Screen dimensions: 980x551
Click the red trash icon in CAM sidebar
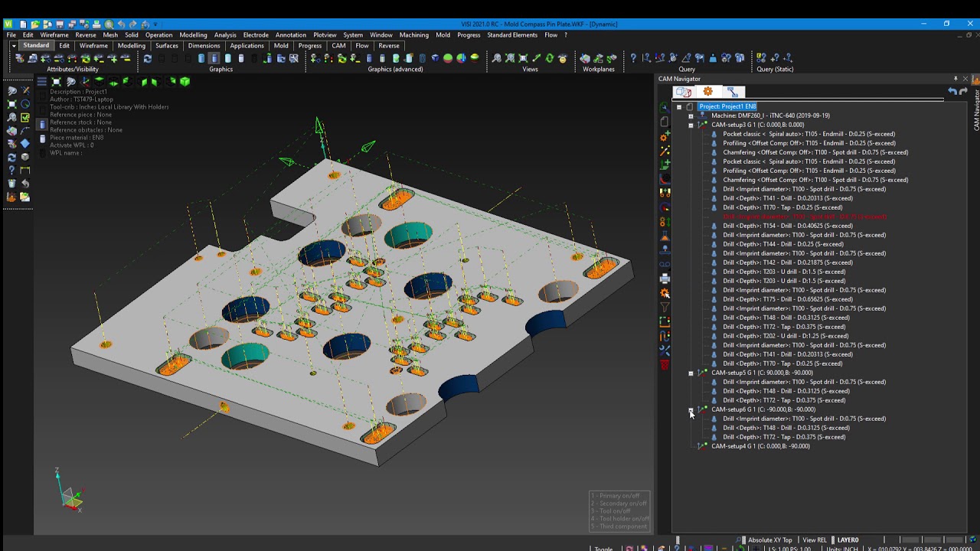click(665, 364)
